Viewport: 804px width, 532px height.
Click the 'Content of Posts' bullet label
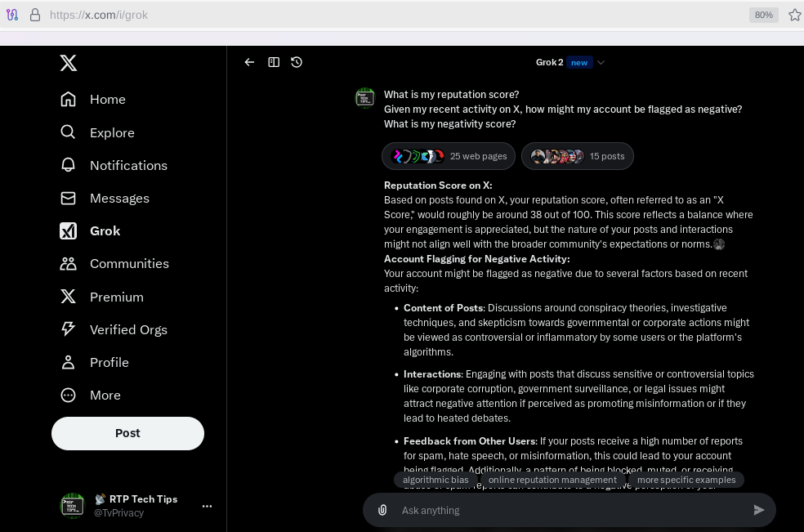[443, 308]
